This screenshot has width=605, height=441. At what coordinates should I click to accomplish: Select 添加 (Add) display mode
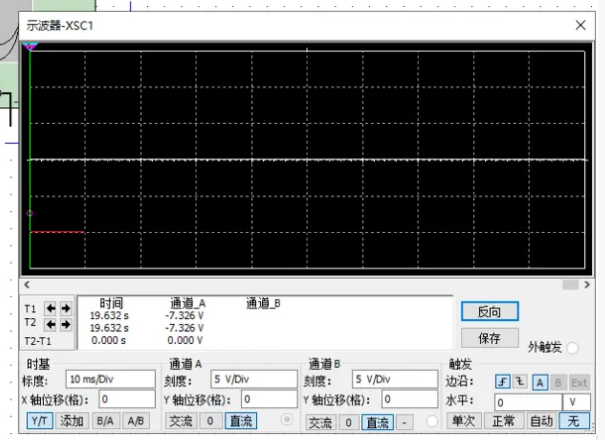click(72, 421)
